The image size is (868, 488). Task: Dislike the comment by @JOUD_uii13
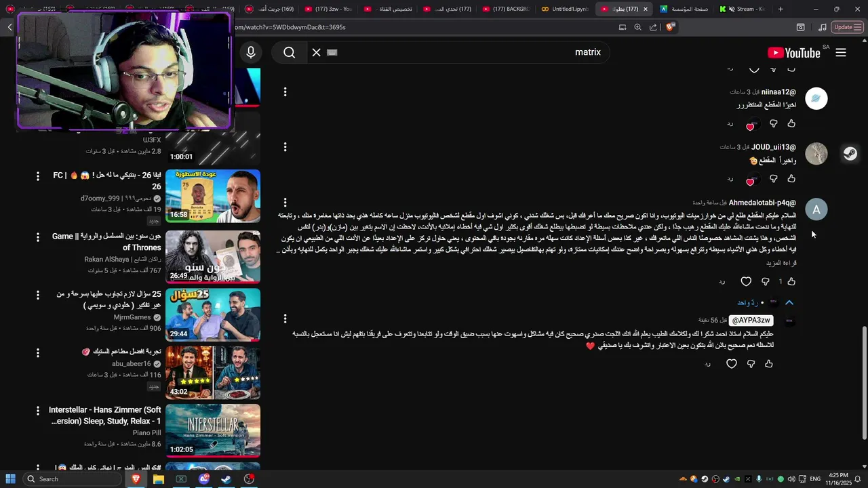click(x=774, y=178)
